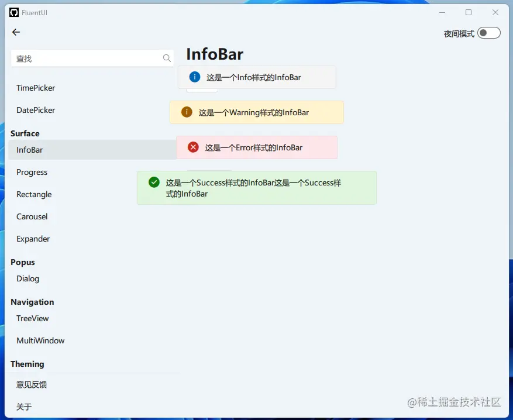
Task: Click the orange Warning icon in the InfoBar
Action: coord(186,112)
